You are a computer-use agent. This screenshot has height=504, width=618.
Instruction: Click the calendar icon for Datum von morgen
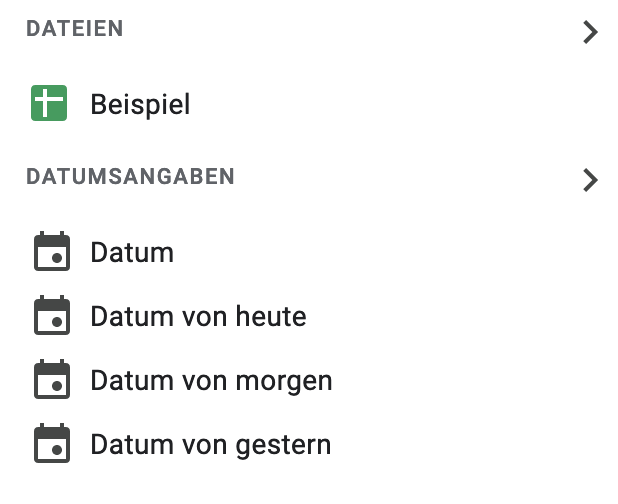52,379
